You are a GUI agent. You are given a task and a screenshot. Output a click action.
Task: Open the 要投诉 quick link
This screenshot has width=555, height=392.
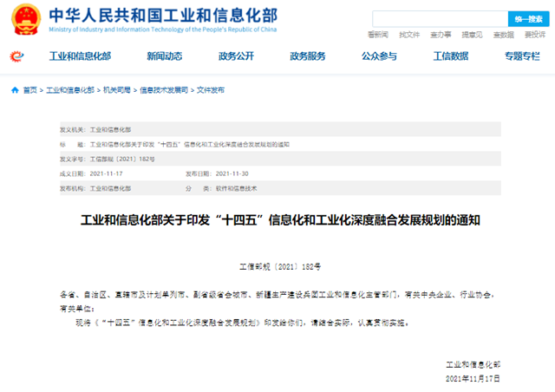[535, 35]
